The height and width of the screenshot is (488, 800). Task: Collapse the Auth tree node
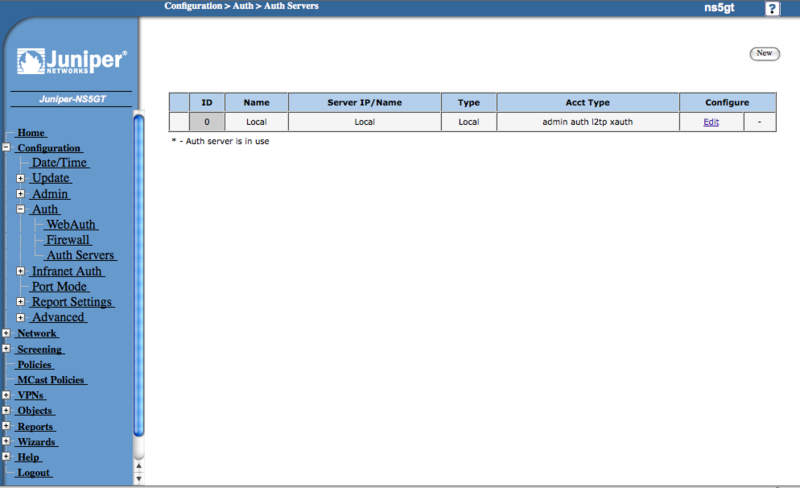(x=20, y=209)
